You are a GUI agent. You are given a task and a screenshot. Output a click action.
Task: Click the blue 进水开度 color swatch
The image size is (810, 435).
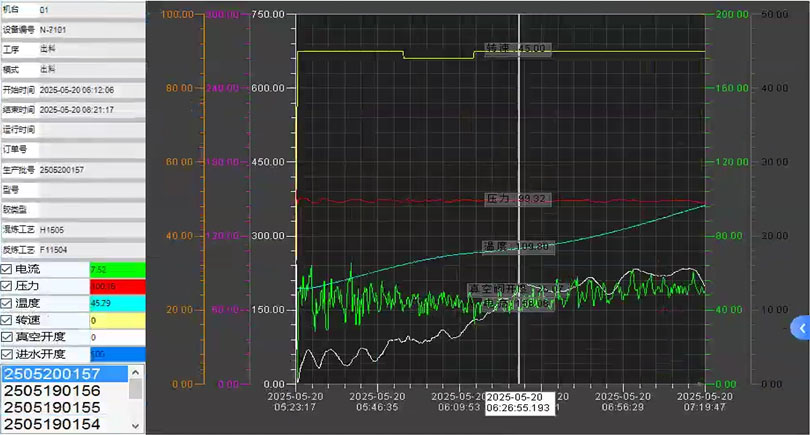click(x=117, y=354)
